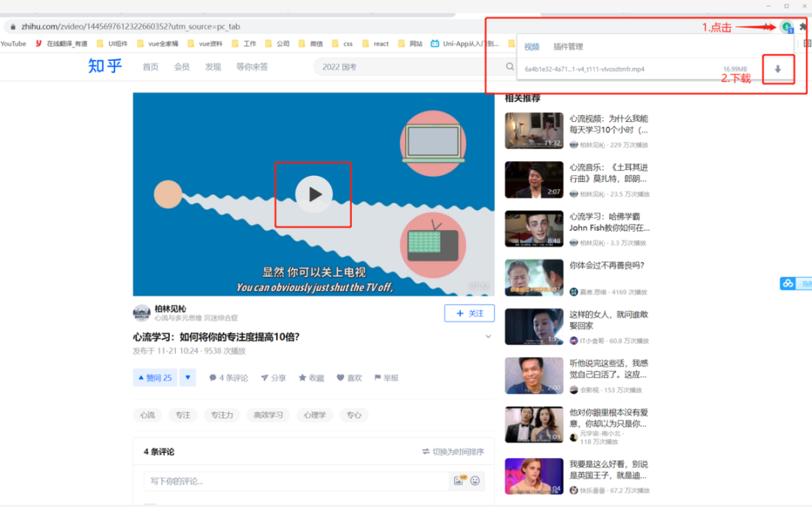The height and width of the screenshot is (507, 812).
Task: Insert image in comment box via picture icon
Action: (x=459, y=481)
